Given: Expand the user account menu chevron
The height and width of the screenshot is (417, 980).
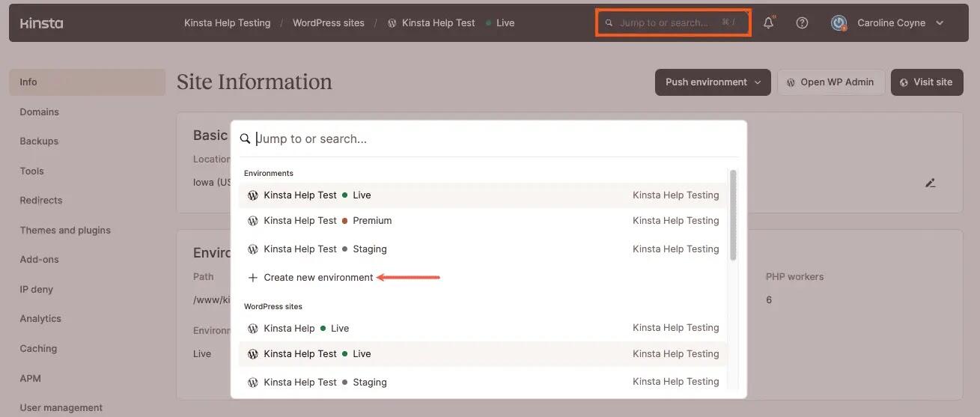Looking at the screenshot, I should point(940,23).
